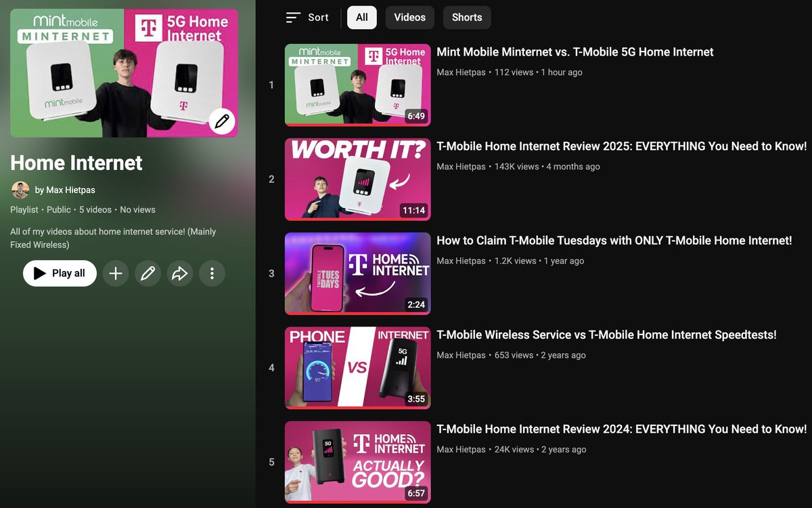Screen dimensions: 812x508
Task: Click the '112 views • 1 hour ago' text
Action: pos(538,72)
